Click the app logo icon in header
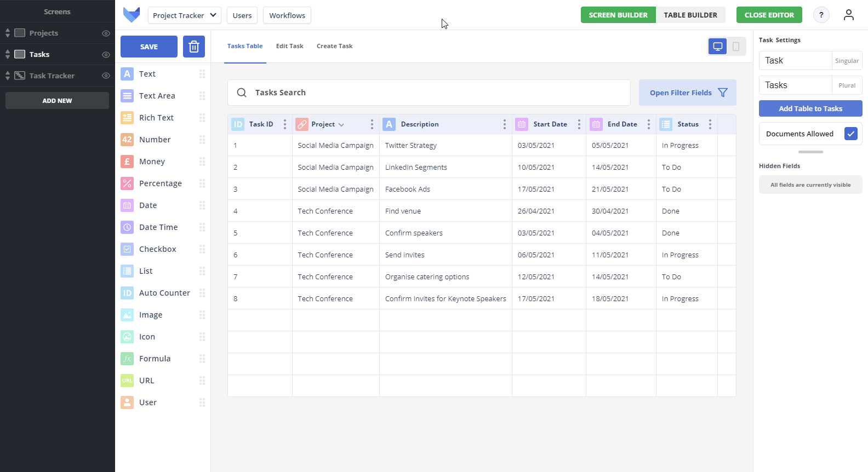The image size is (868, 472). [x=132, y=15]
